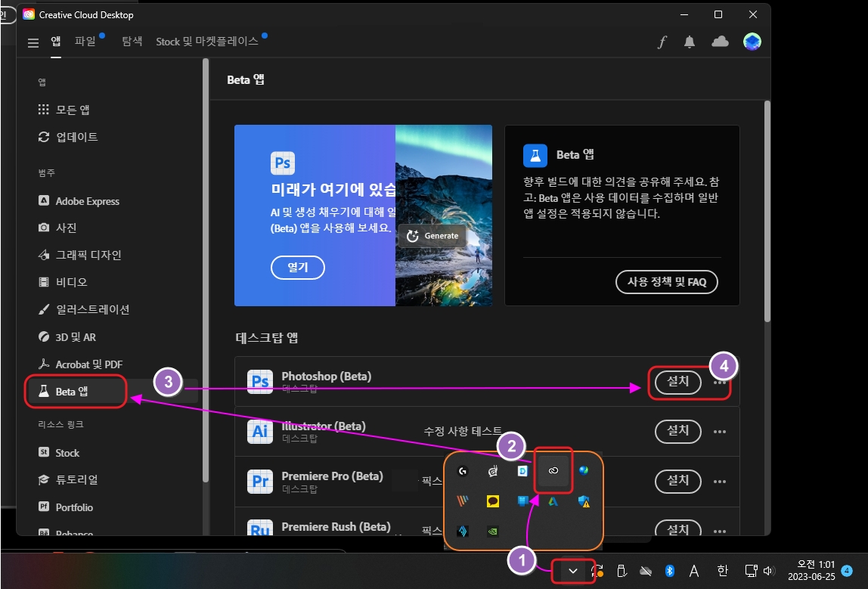
Task: Switch to the 탐색 tab
Action: 132,41
